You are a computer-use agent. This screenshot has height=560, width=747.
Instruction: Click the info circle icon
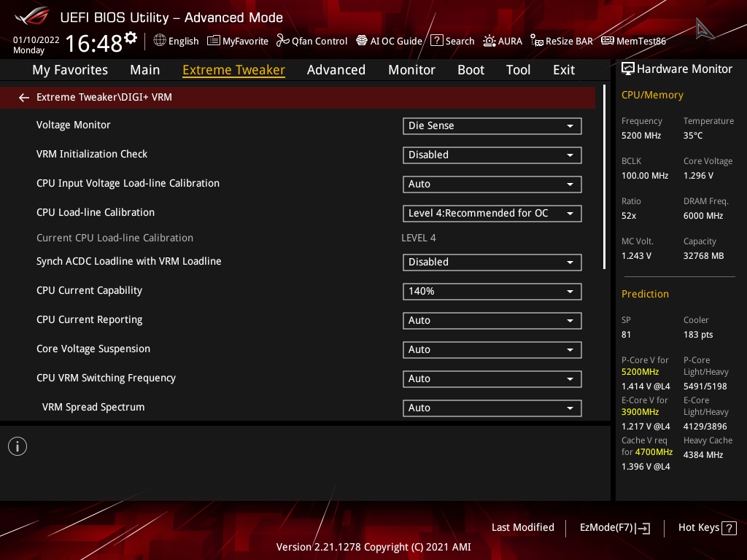pos(18,446)
